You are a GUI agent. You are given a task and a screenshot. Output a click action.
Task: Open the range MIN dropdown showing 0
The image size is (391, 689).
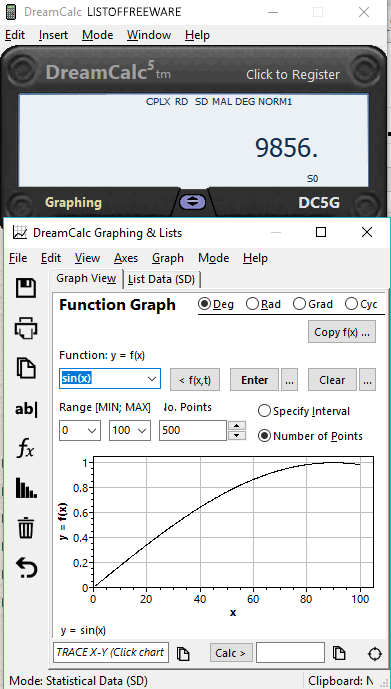92,430
